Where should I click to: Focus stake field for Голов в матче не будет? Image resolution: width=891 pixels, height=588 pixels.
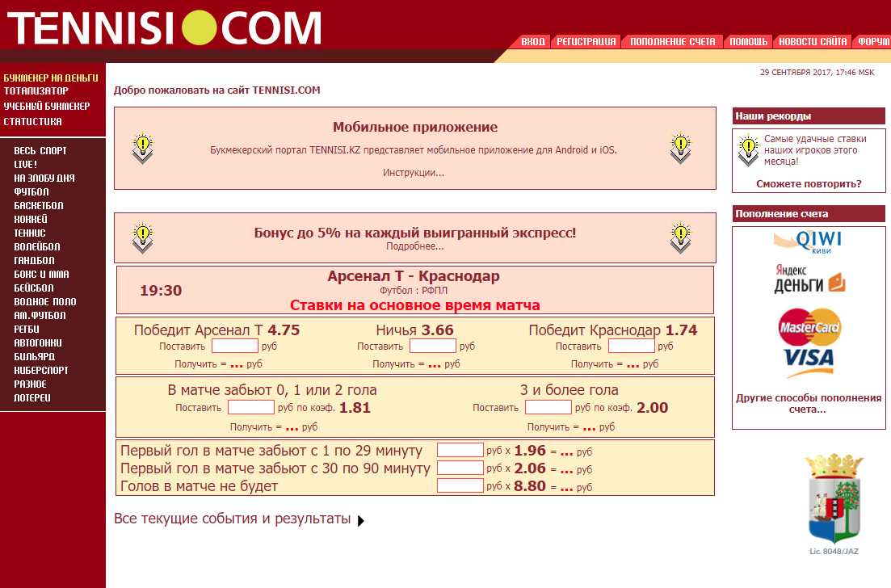[x=460, y=485]
